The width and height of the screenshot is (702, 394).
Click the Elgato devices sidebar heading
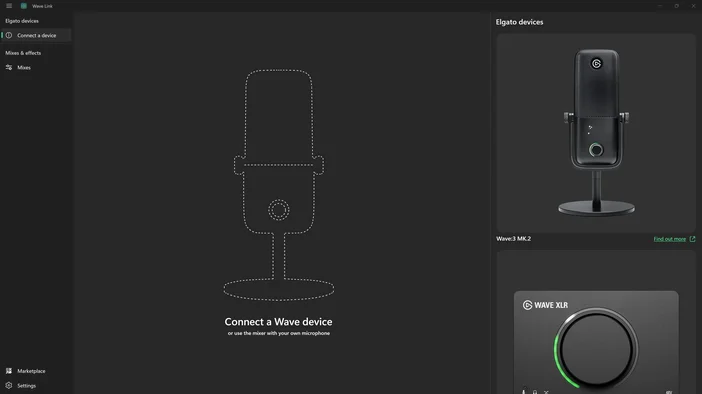22,21
